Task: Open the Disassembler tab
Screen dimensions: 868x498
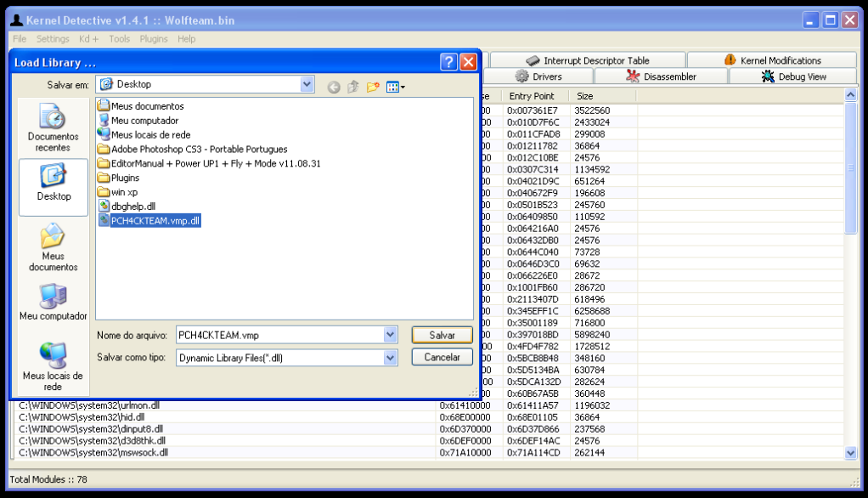Action: click(x=661, y=76)
